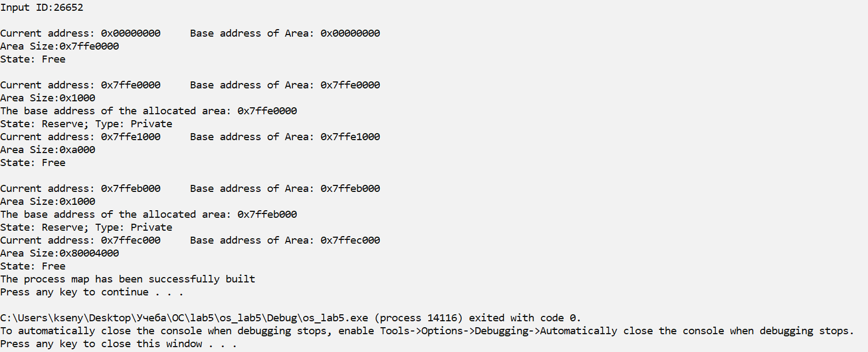The width and height of the screenshot is (868, 352).
Task: Click the first 'Current address: 0x00000000' text
Action: click(80, 33)
